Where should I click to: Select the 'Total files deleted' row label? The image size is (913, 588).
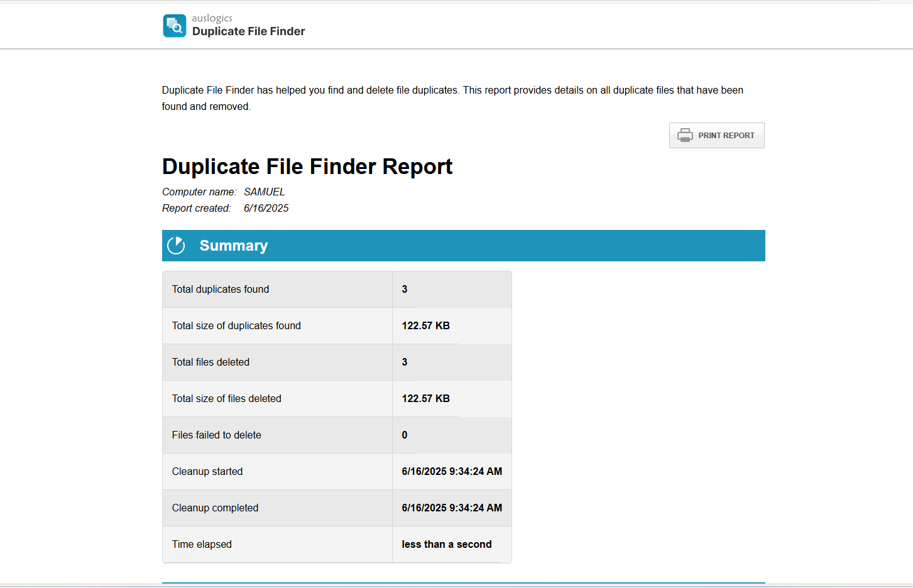tap(210, 362)
